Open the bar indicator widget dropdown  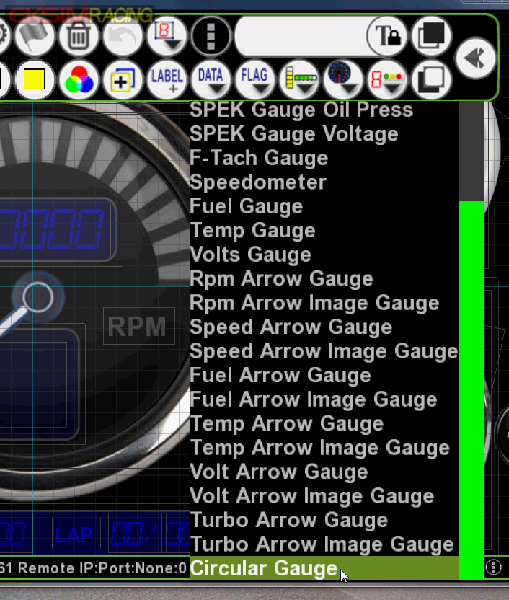tap(299, 80)
